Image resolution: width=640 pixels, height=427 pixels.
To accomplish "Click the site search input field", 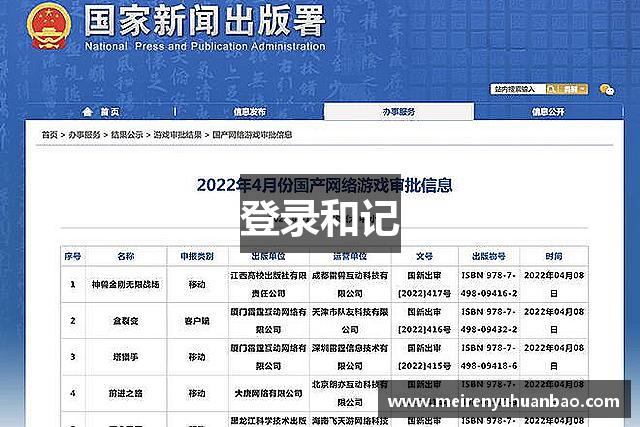I will tap(518, 89).
